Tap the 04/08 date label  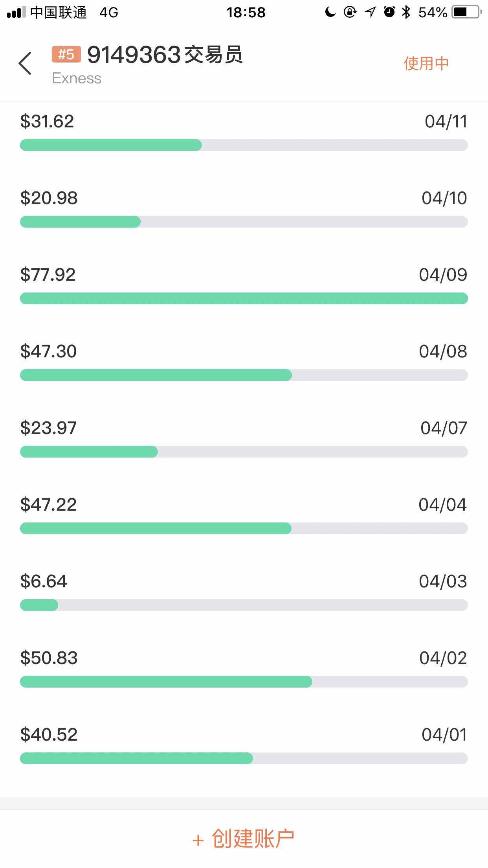tap(443, 351)
